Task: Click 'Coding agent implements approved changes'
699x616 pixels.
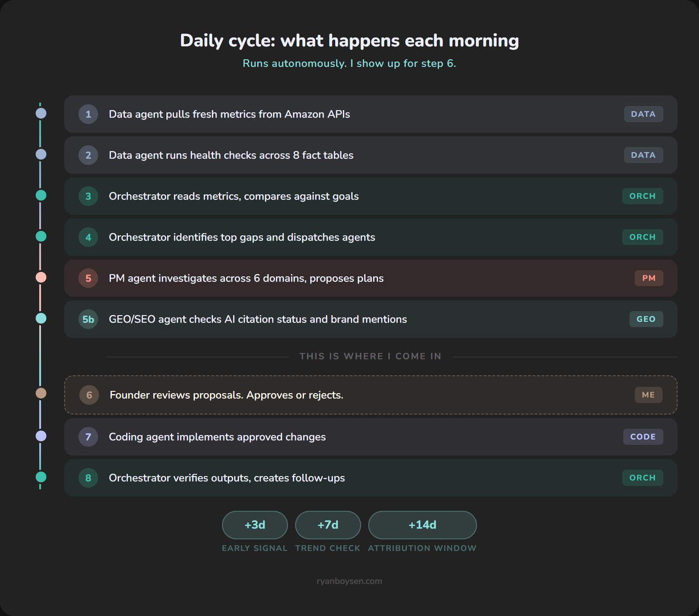Action: coord(217,437)
